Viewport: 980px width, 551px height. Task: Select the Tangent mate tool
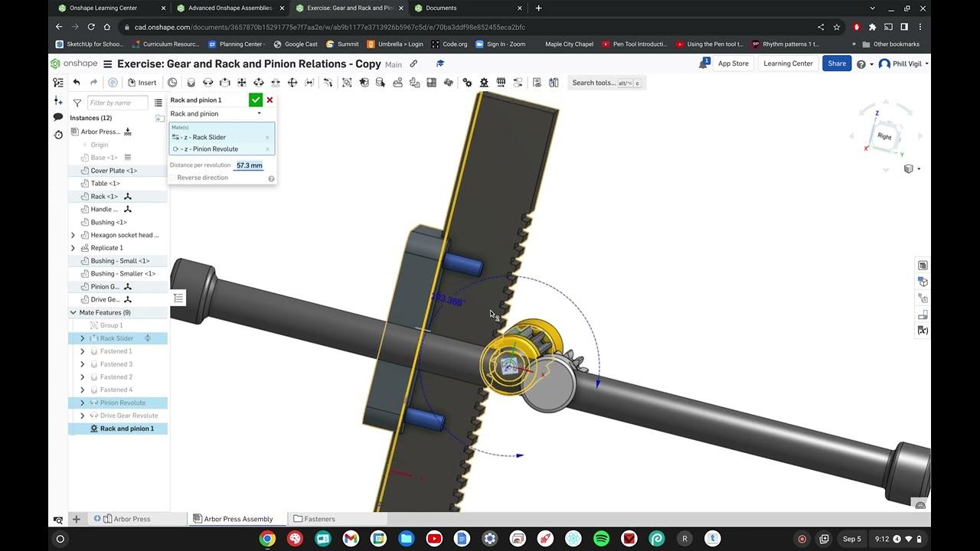[328, 83]
